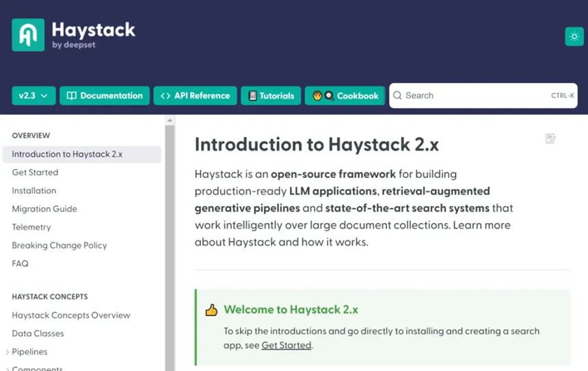Open the Migration Guide page
Screen dimensions: 588x371
point(44,209)
